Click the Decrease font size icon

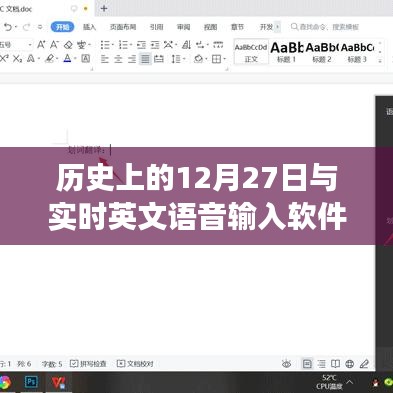coord(54,44)
